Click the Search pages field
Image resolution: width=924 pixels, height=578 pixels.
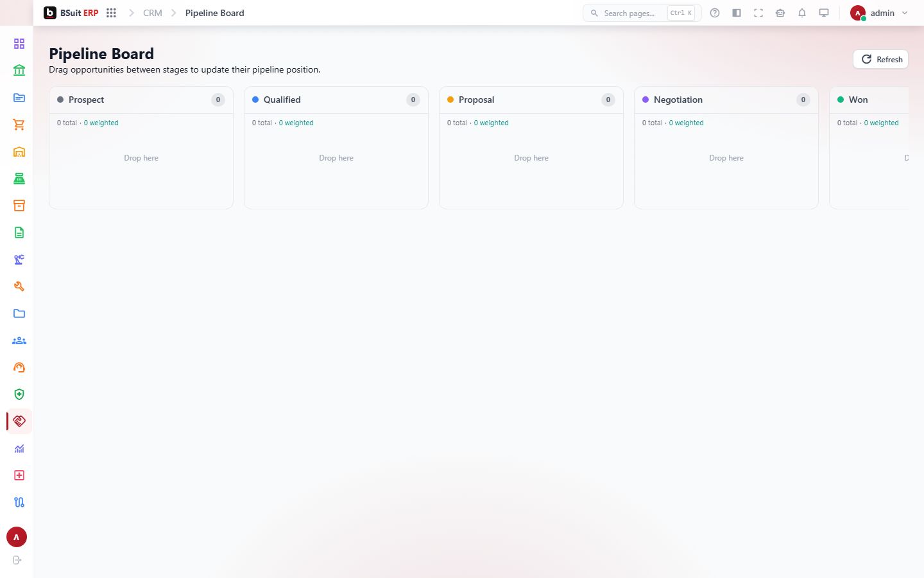point(642,13)
